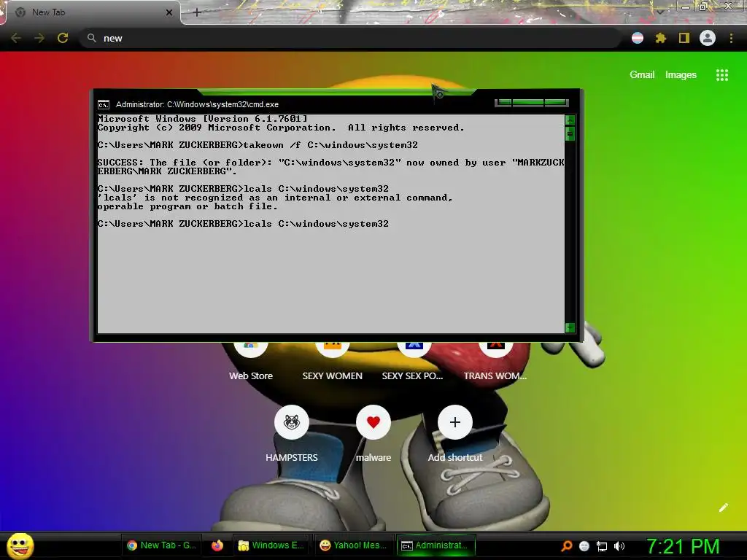Open the extensions puzzle icon

[660, 38]
